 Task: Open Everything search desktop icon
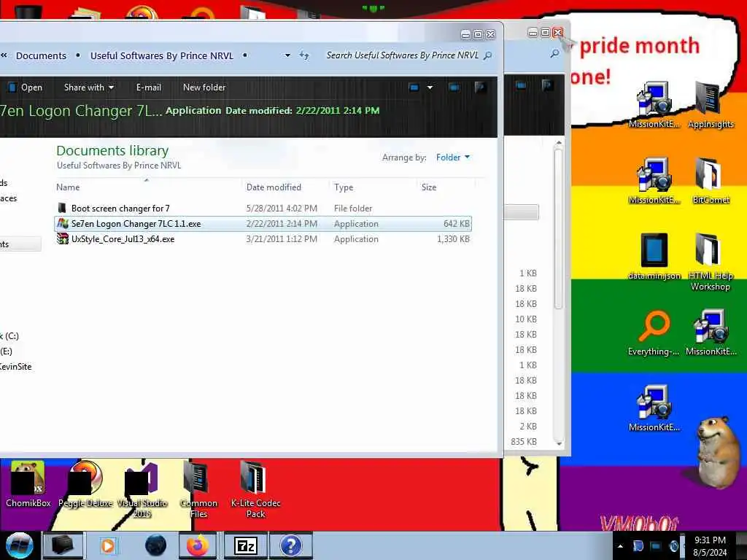[x=654, y=332]
